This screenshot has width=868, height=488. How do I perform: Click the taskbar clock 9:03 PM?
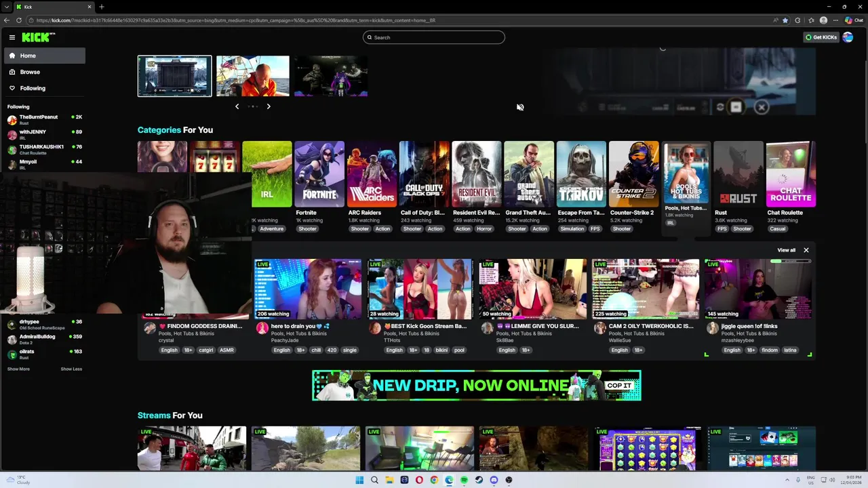(851, 480)
